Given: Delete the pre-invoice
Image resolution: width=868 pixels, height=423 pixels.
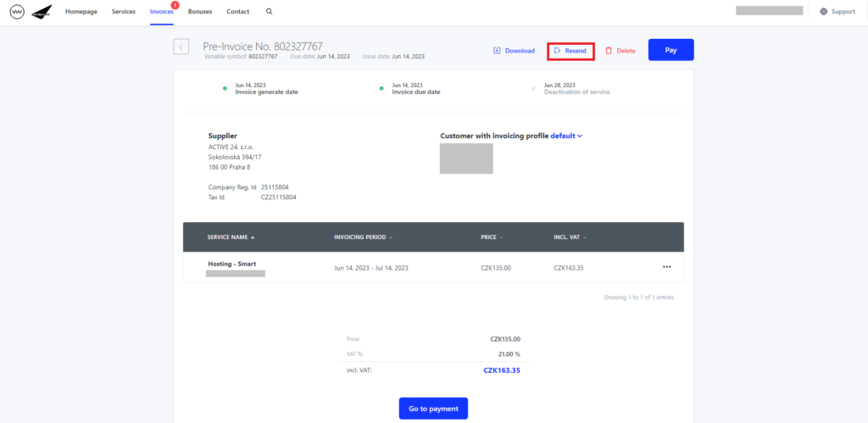Looking at the screenshot, I should [x=620, y=51].
